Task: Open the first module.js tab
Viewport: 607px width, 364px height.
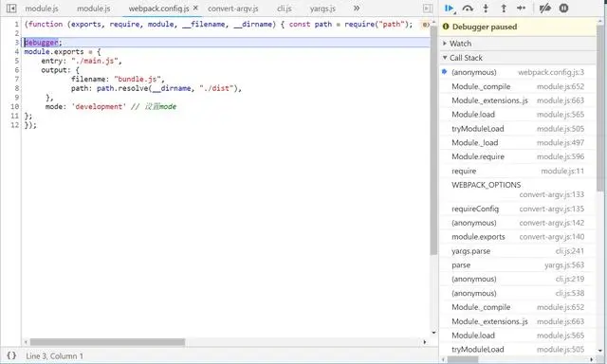Action: pos(42,9)
